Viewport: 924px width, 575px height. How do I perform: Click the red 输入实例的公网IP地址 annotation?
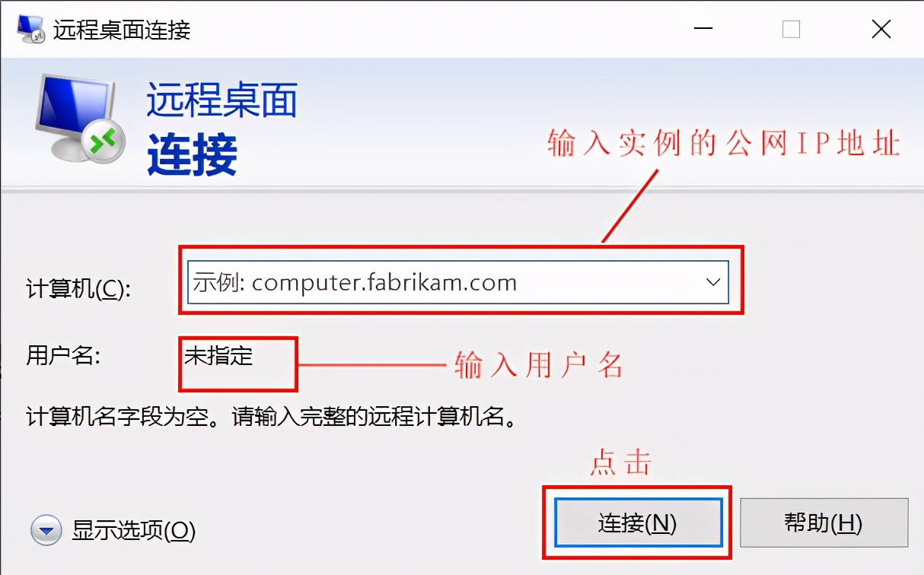point(724,143)
